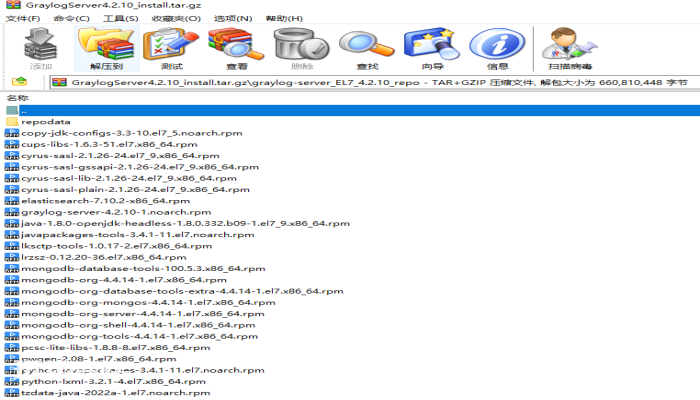Select copy-jdk-configs-3.3-10.el7_5.noarch.rpm
The width and height of the screenshot is (700, 400).
point(132,133)
